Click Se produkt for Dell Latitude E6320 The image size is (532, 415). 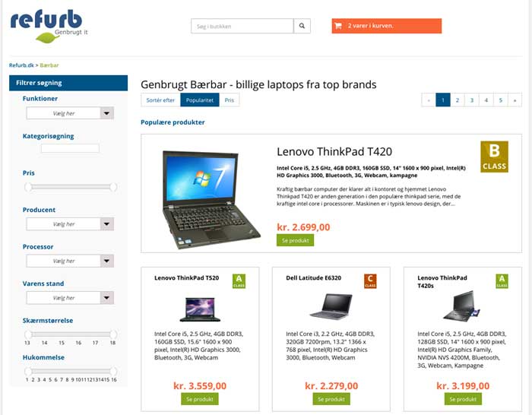click(x=331, y=399)
